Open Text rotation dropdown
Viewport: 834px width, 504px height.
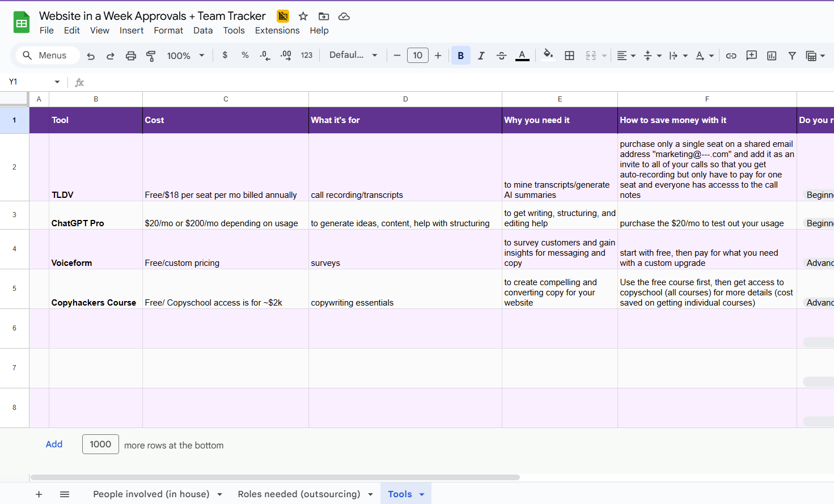(x=705, y=55)
